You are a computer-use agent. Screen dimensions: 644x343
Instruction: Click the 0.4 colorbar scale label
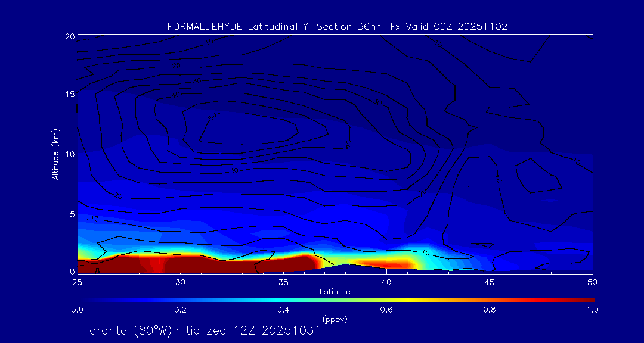click(x=283, y=310)
